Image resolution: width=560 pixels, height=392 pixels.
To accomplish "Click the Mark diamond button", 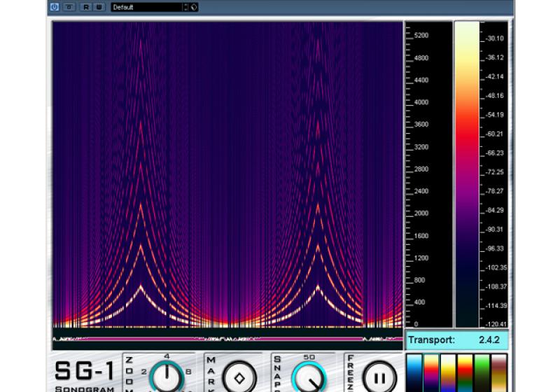I will (x=239, y=377).
